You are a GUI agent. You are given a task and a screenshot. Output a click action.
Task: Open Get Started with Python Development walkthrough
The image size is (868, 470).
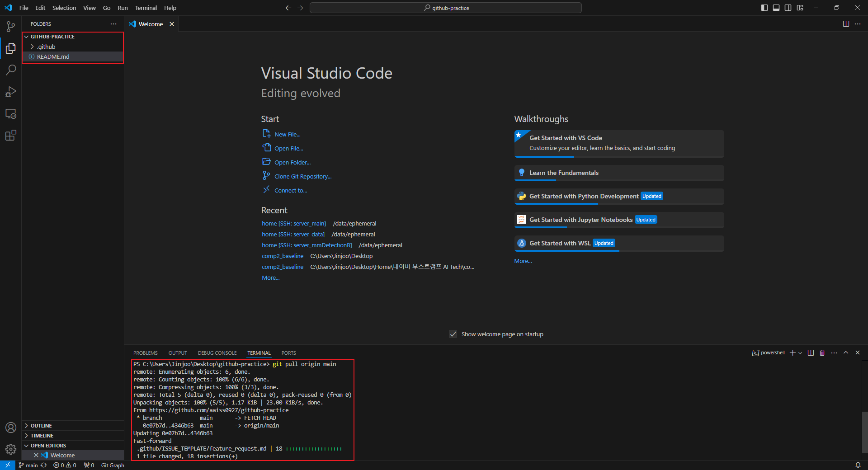click(619, 197)
